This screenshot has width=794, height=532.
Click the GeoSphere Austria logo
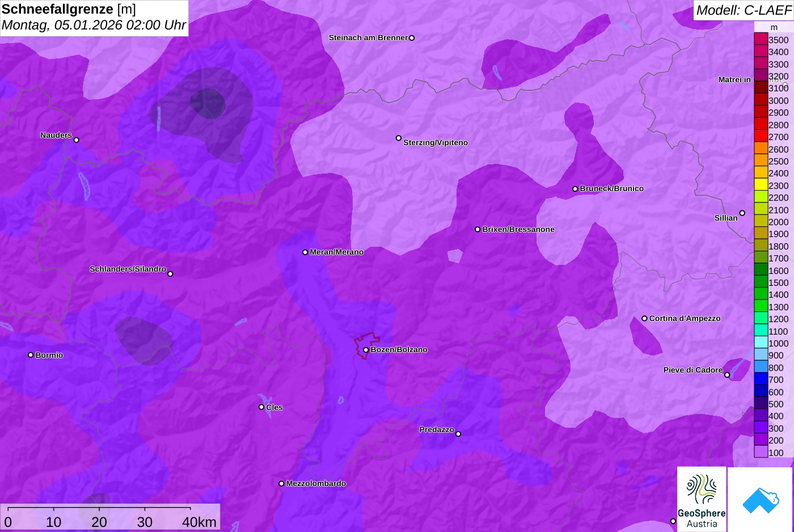pyautogui.click(x=702, y=499)
